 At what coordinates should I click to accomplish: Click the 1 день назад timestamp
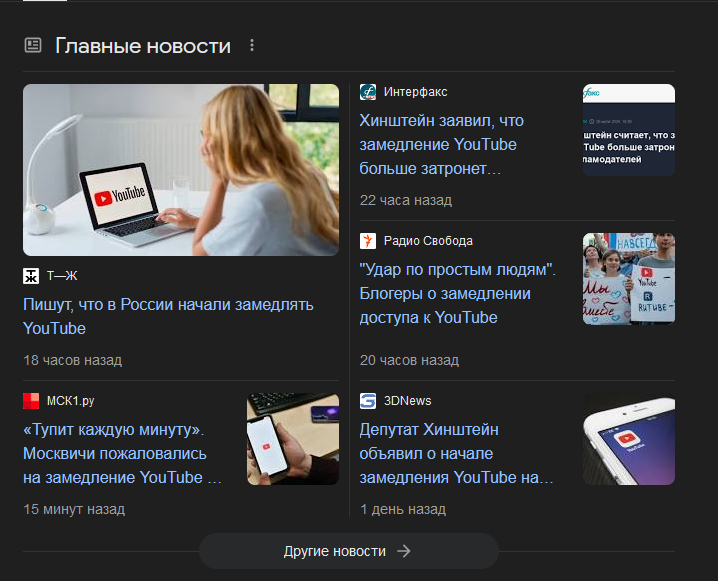point(403,509)
